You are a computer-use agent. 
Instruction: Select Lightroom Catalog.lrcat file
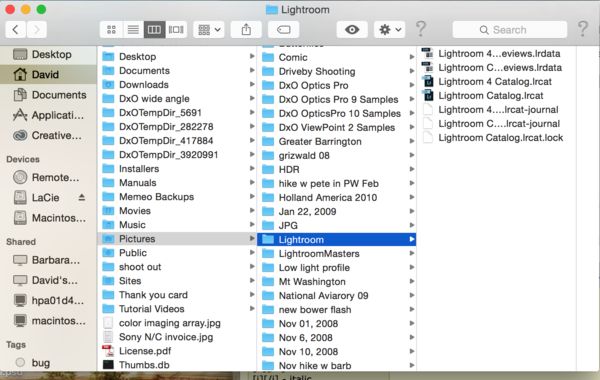pyautogui.click(x=496, y=95)
